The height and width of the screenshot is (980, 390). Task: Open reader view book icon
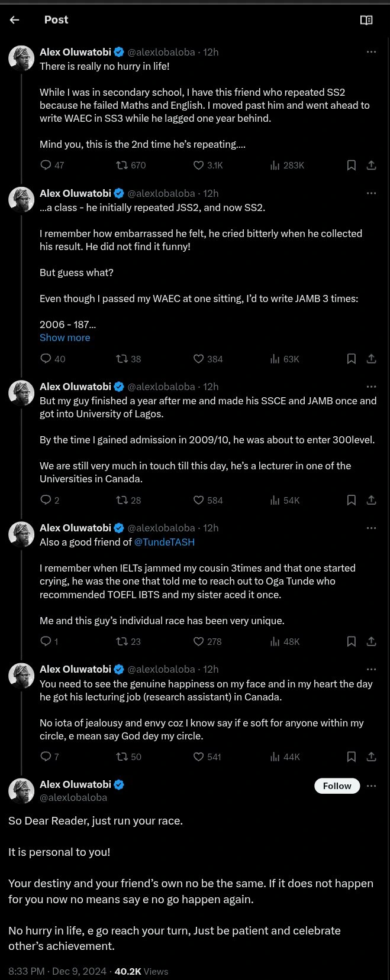[366, 20]
